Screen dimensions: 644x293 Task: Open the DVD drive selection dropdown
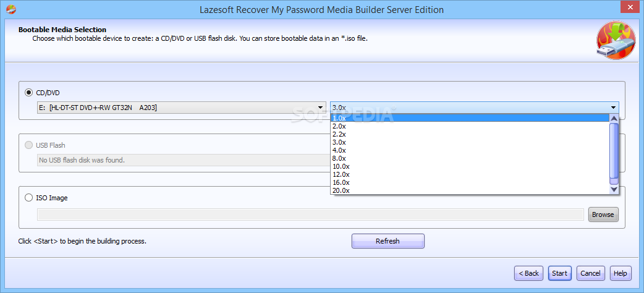click(x=182, y=108)
